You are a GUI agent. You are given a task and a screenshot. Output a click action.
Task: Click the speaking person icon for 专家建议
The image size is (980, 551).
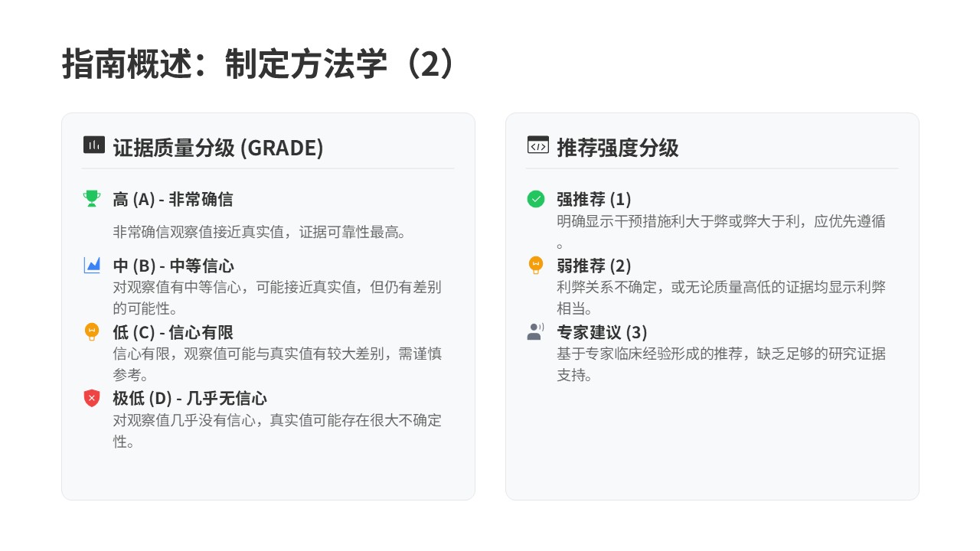pos(536,331)
